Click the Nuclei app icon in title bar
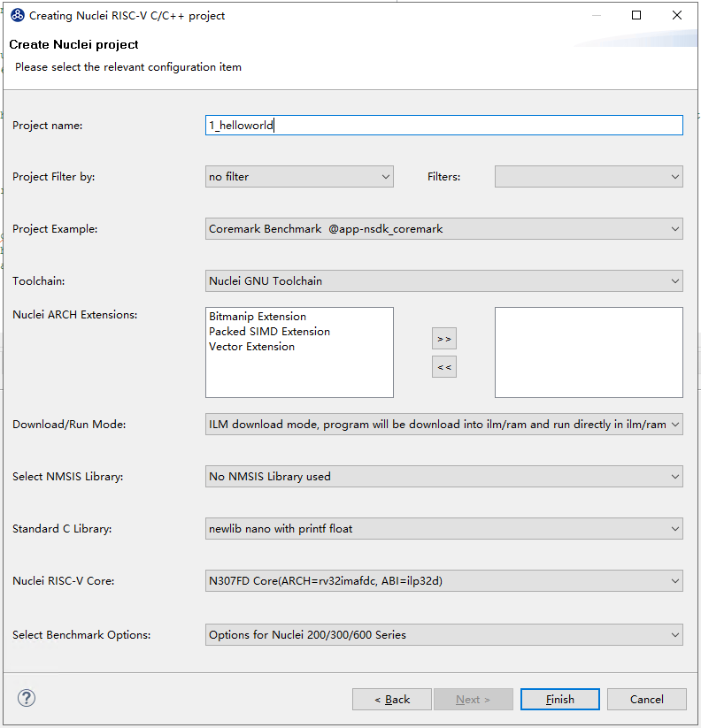The height and width of the screenshot is (728, 701). (x=17, y=15)
